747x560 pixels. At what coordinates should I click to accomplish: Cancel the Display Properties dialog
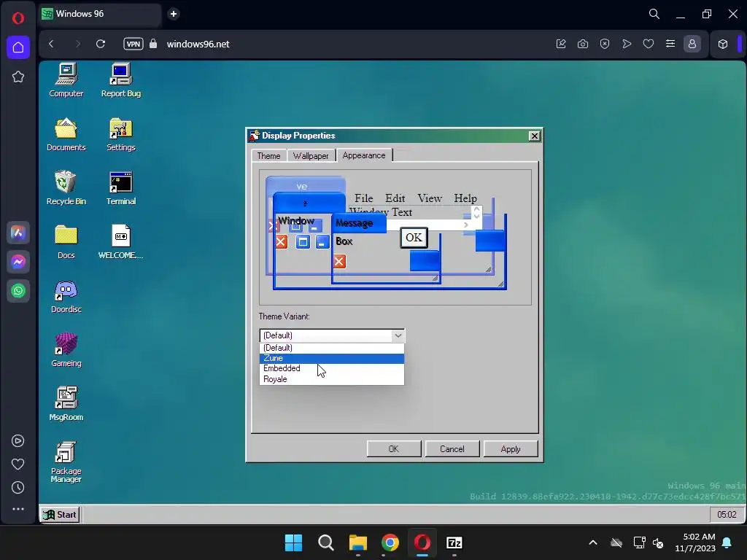[x=452, y=449]
